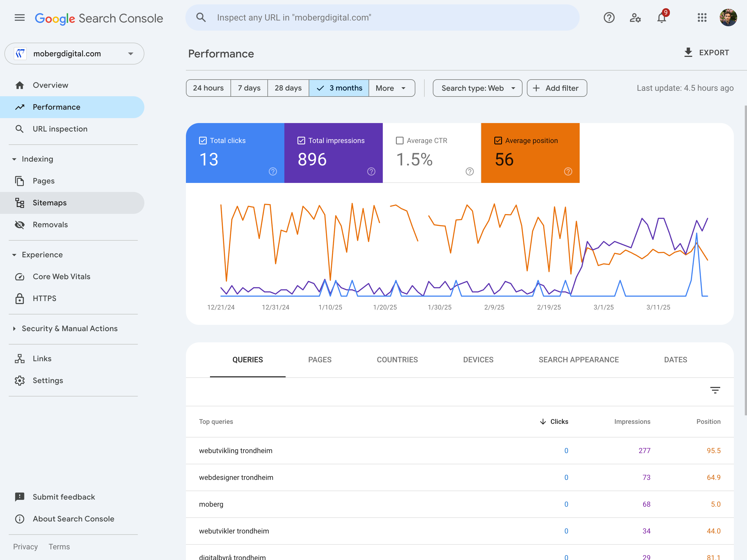The width and height of the screenshot is (747, 560).
Task: Click the Settings gear icon
Action: pyautogui.click(x=20, y=380)
